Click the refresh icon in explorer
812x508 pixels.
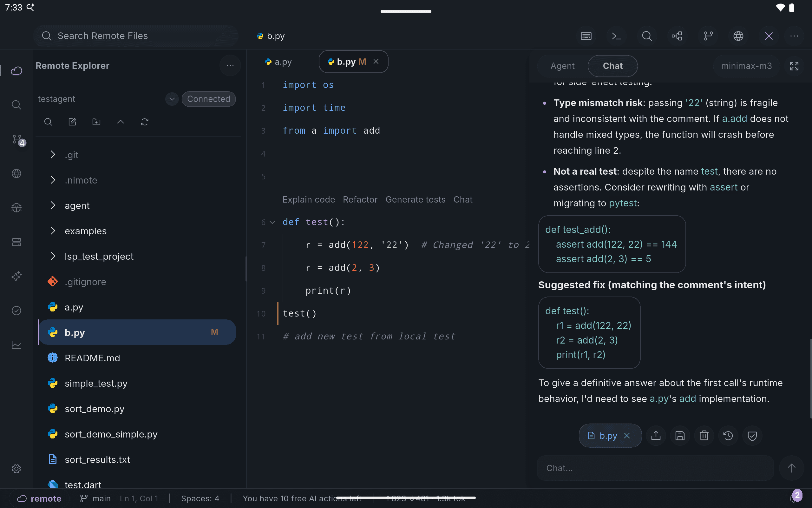tap(145, 122)
